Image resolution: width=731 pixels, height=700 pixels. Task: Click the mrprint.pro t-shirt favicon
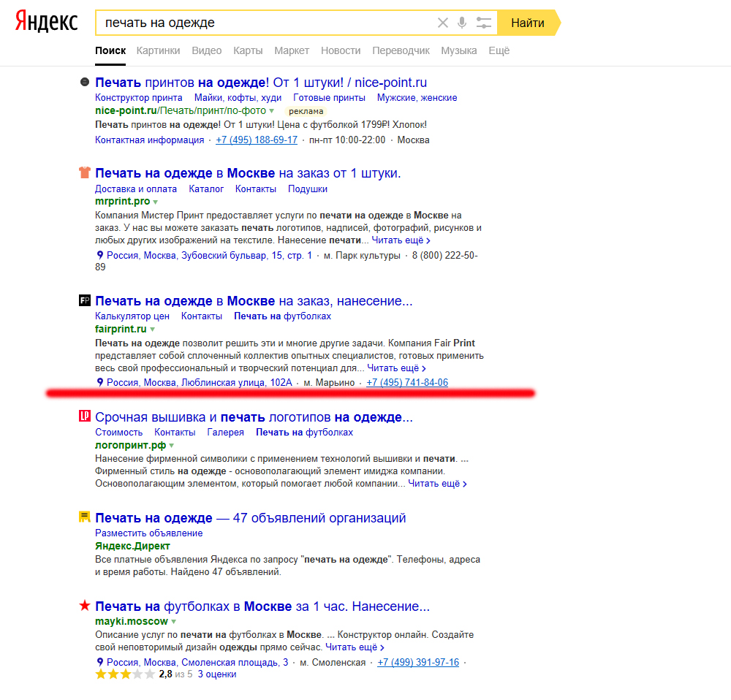point(84,172)
